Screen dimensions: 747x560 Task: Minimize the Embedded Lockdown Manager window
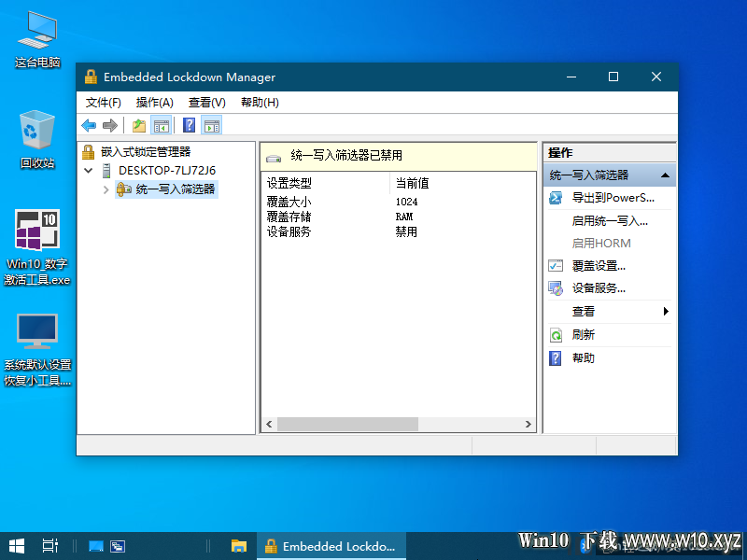coord(571,77)
